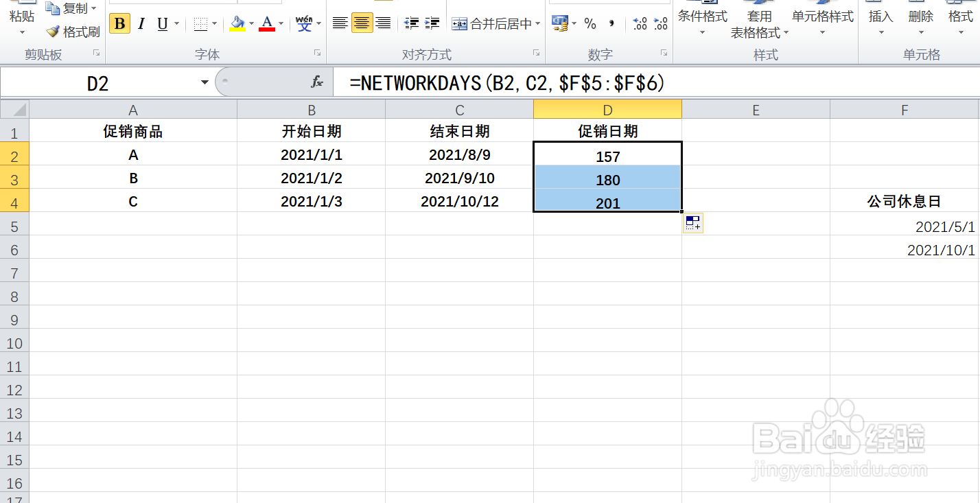Open the borders dropdown arrow
This screenshot has height=503, width=980.
click(x=214, y=24)
